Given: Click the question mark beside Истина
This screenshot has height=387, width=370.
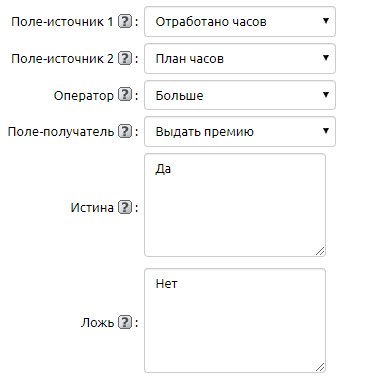Looking at the screenshot, I should (x=125, y=207).
